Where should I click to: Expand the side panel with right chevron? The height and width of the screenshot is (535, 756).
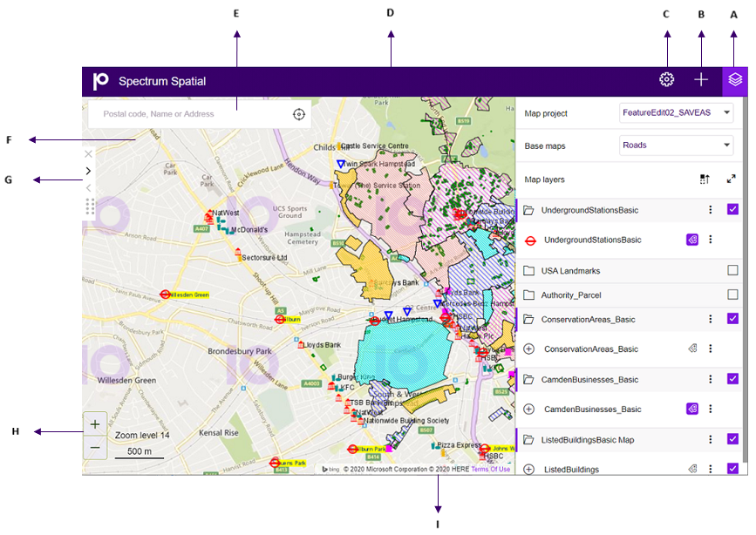(88, 171)
